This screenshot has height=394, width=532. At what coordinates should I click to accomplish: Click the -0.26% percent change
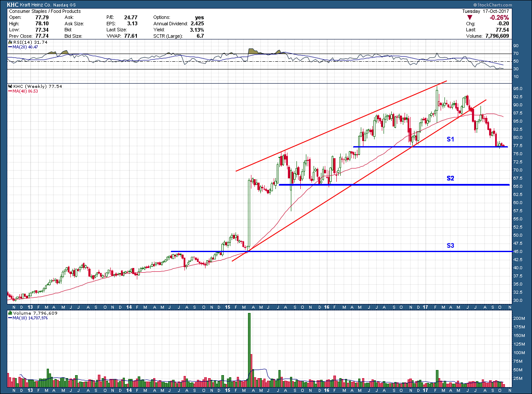(499, 18)
